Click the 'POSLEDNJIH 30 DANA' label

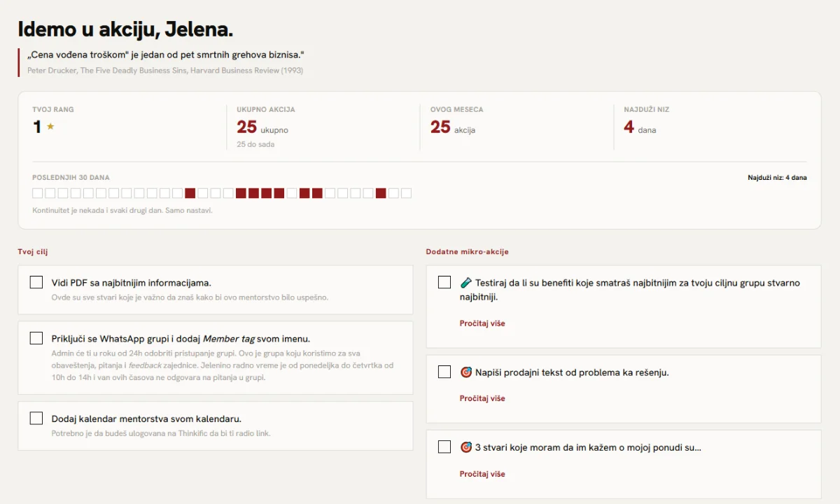coord(71,178)
